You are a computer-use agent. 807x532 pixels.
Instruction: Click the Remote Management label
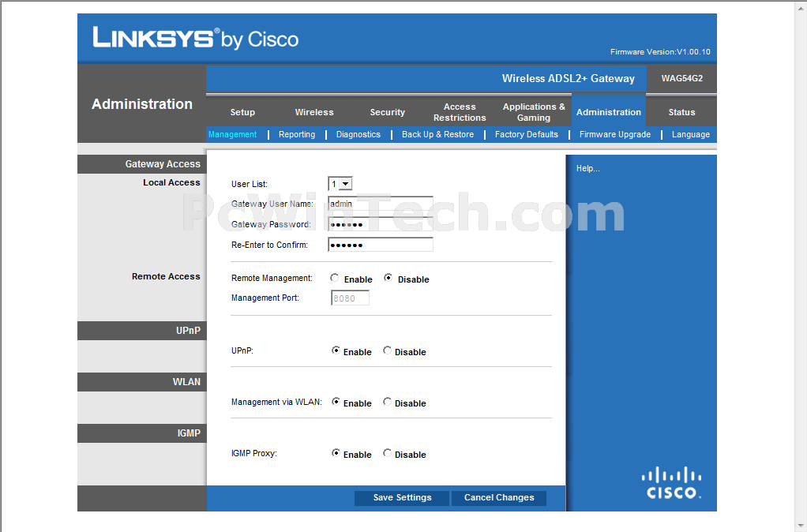(272, 278)
